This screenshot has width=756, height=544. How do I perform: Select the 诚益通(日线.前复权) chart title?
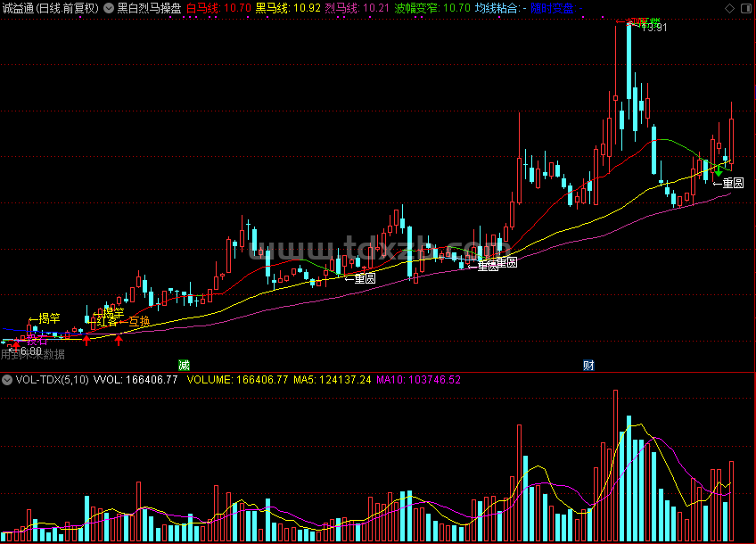pyautogui.click(x=50, y=8)
